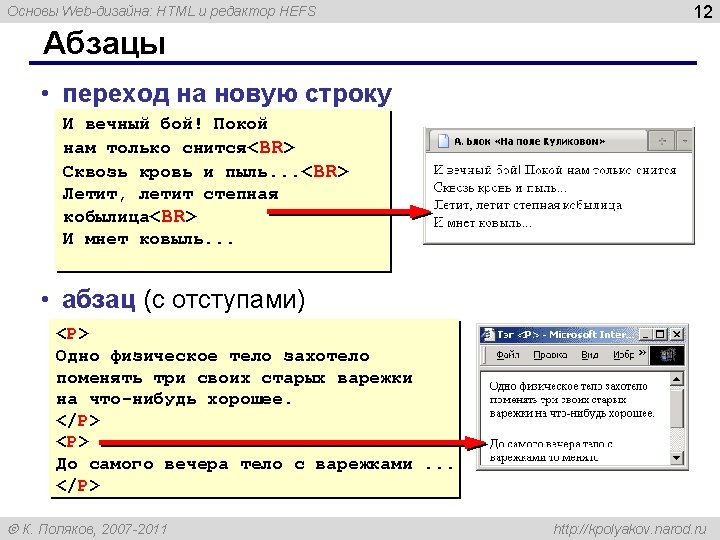Click the rendered line 'И мнет ковыль...' in browser
The width and height of the screenshot is (720, 540).
pos(482,223)
